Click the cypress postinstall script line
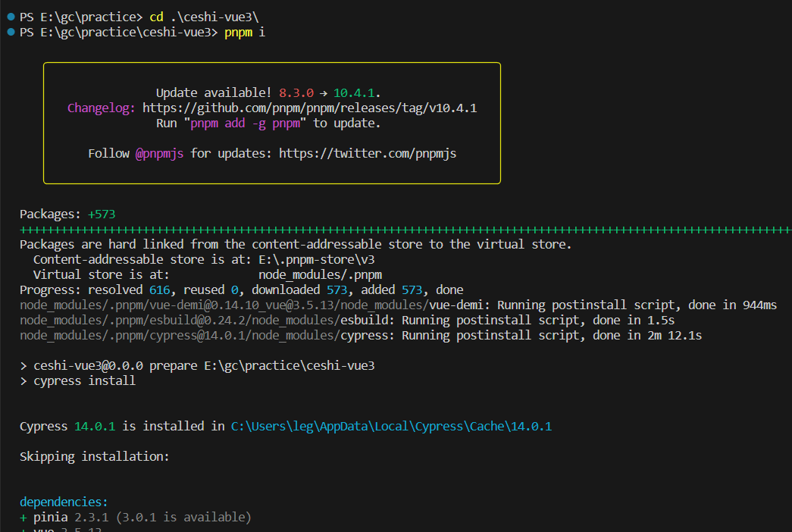 [x=361, y=336]
